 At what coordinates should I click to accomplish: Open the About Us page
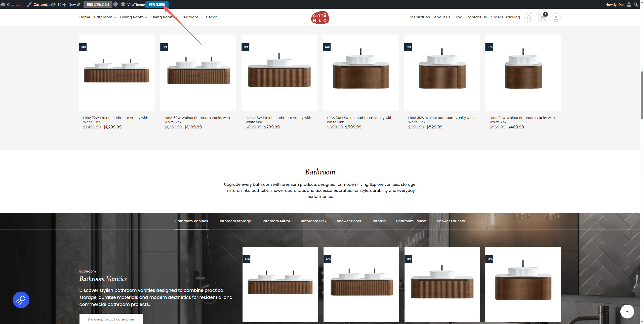pyautogui.click(x=442, y=17)
